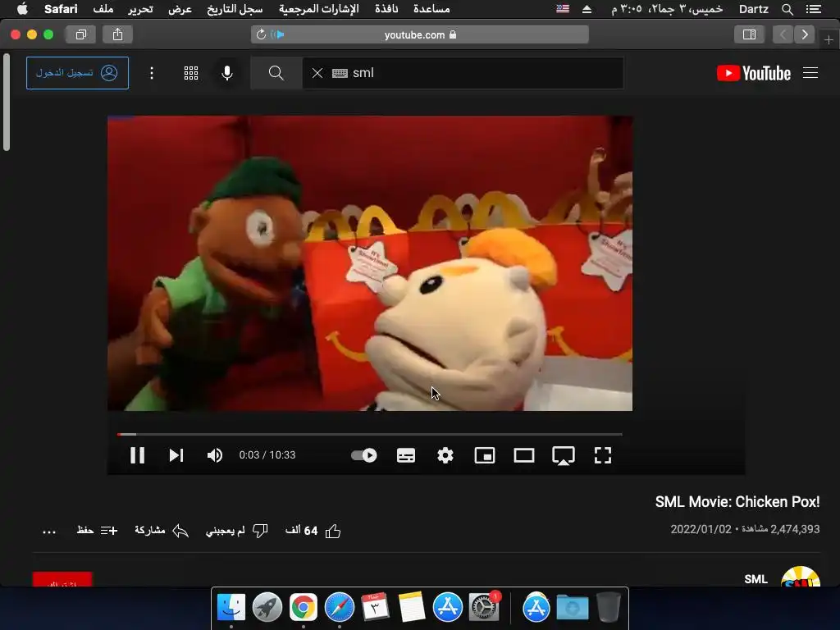The height and width of the screenshot is (630, 840).
Task: Open the تحرير Edit menu
Action: click(140, 9)
